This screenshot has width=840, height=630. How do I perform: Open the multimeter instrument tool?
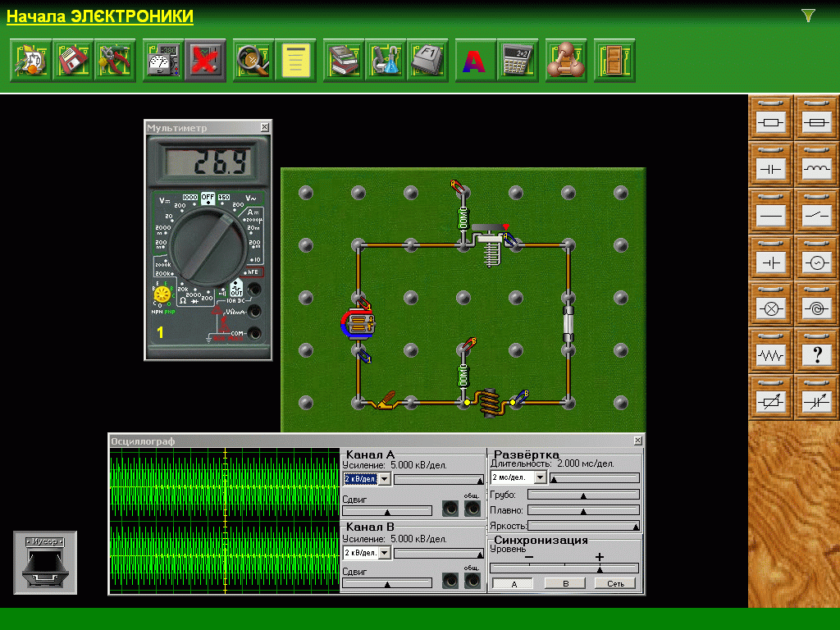[162, 61]
